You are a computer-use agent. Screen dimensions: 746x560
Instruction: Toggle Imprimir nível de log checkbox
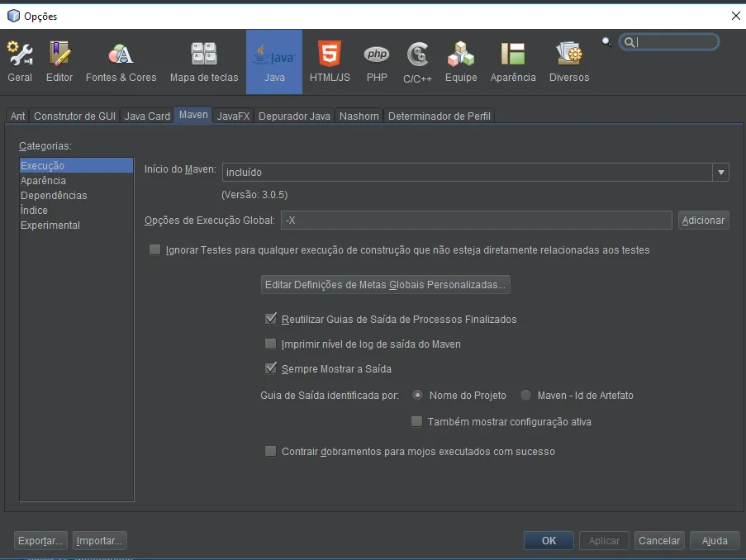271,344
